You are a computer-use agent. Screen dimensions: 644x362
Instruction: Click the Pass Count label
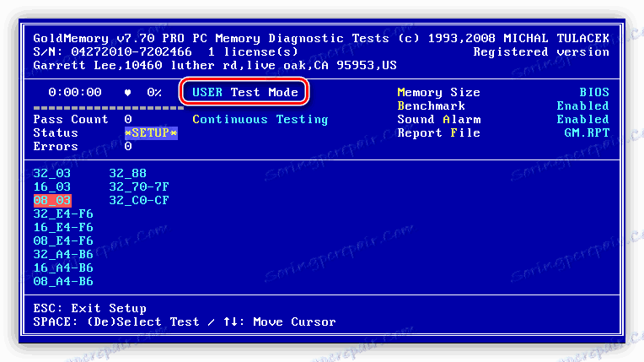pos(71,119)
